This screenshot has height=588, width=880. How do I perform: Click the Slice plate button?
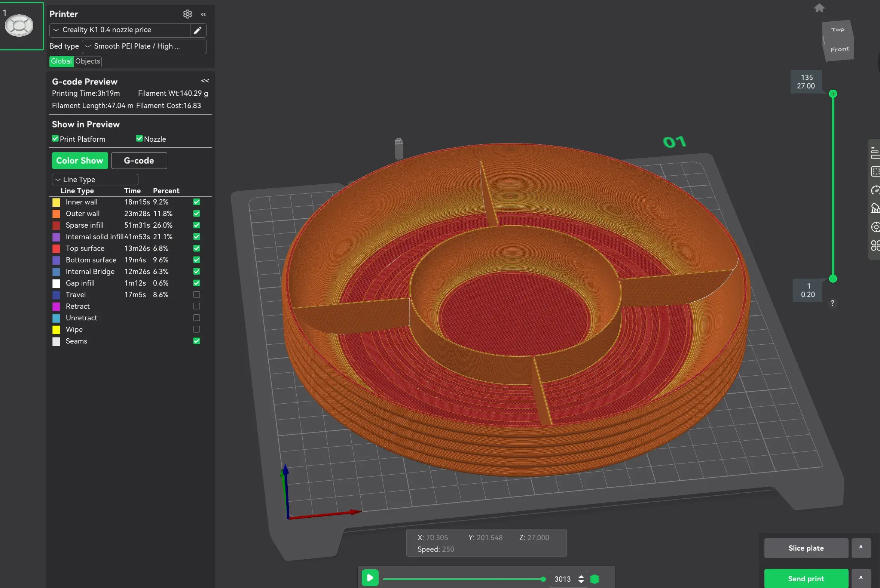tap(806, 548)
